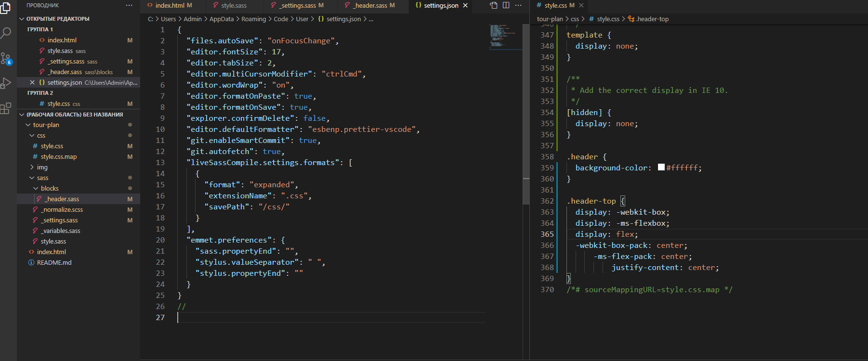Click "liveSassCompile.settings.formats" key on line 13

click(263, 162)
